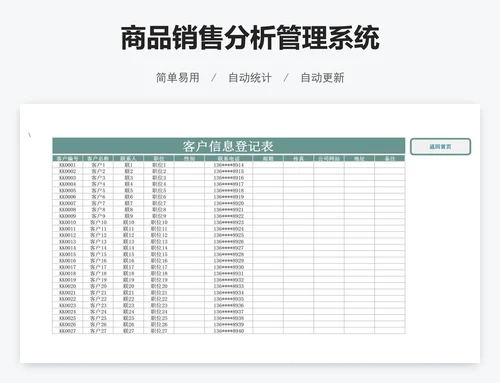Select the 性别 column header
The height and width of the screenshot is (383, 500).
tap(189, 158)
